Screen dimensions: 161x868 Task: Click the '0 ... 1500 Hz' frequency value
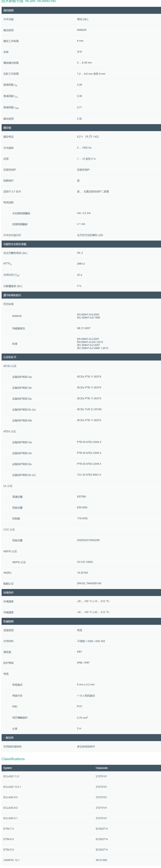tap(84, 148)
